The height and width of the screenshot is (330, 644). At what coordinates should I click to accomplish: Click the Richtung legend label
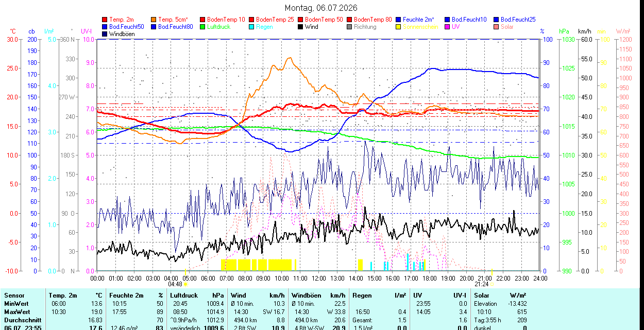pos(365,27)
